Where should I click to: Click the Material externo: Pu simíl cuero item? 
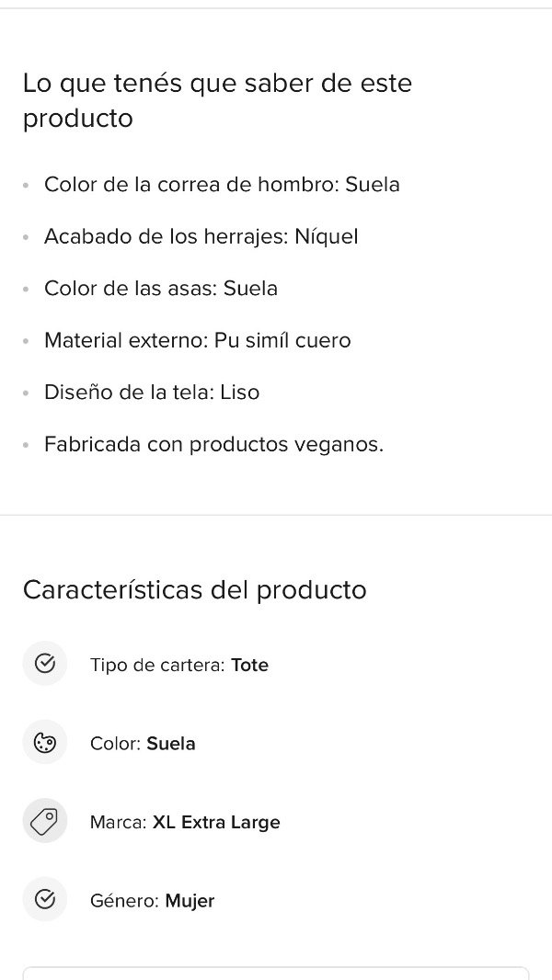197,340
